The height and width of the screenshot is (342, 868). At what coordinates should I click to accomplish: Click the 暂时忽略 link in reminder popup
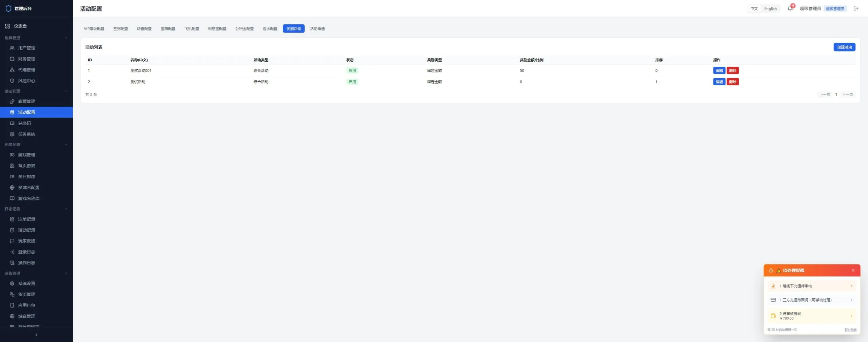coord(850,330)
